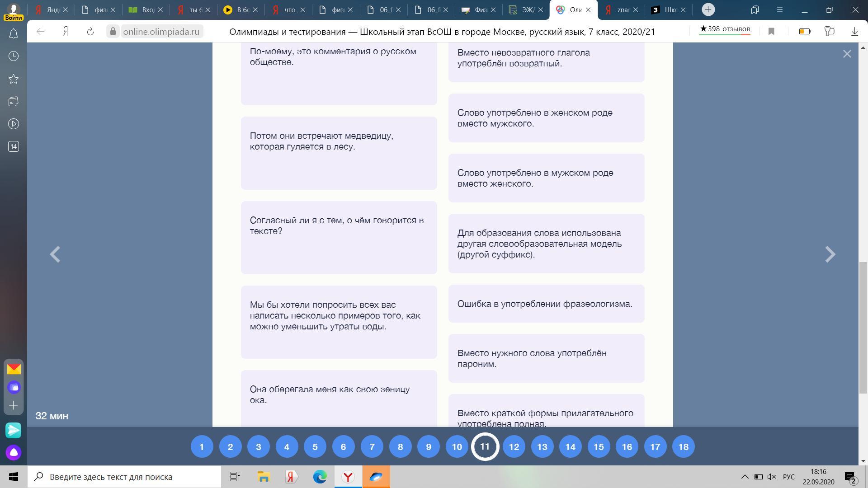The height and width of the screenshot is (488, 868).
Task: Jump to question 12
Action: click(514, 447)
